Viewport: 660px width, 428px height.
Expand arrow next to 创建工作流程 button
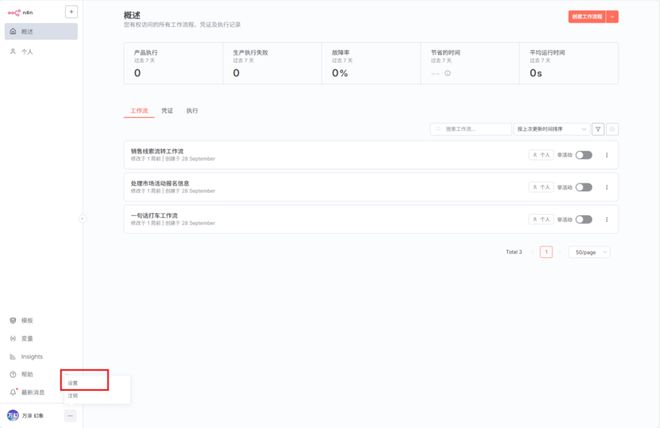612,17
